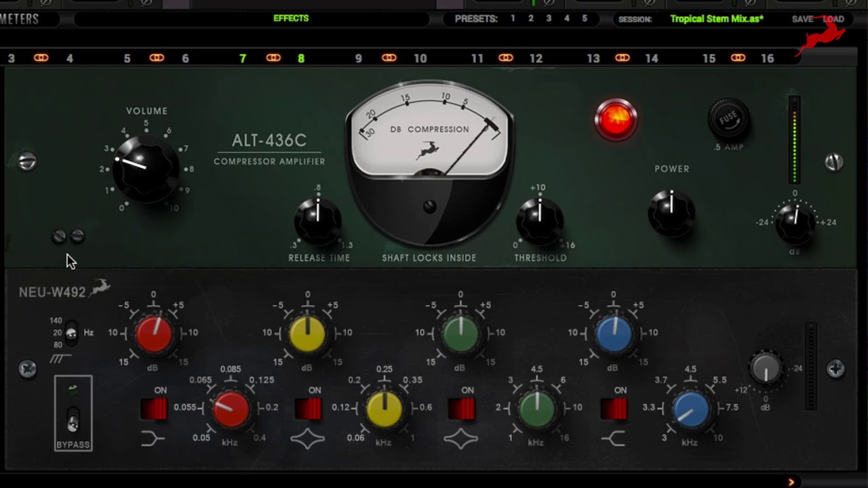This screenshot has width=868, height=488.
Task: Click the RELEASE TIME knob
Action: pyautogui.click(x=317, y=221)
